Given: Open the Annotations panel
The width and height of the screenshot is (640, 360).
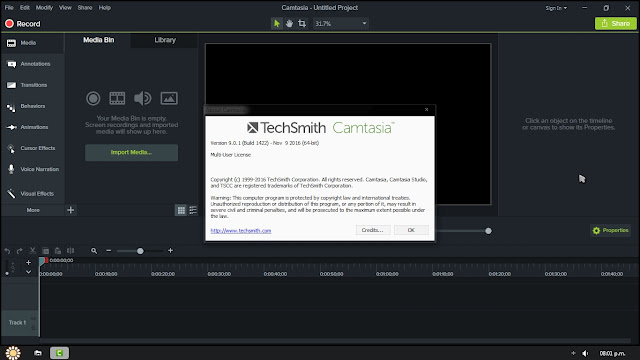Looking at the screenshot, I should (32, 64).
